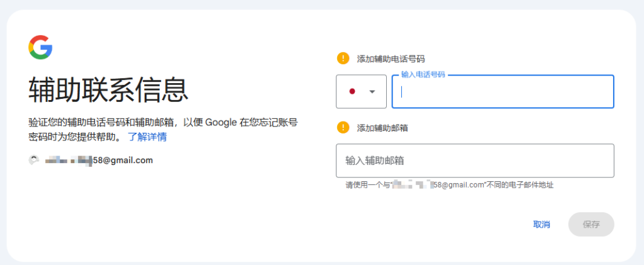Click the 添加辅助邮箱 label text
This screenshot has height=265, width=644.
coord(382,128)
